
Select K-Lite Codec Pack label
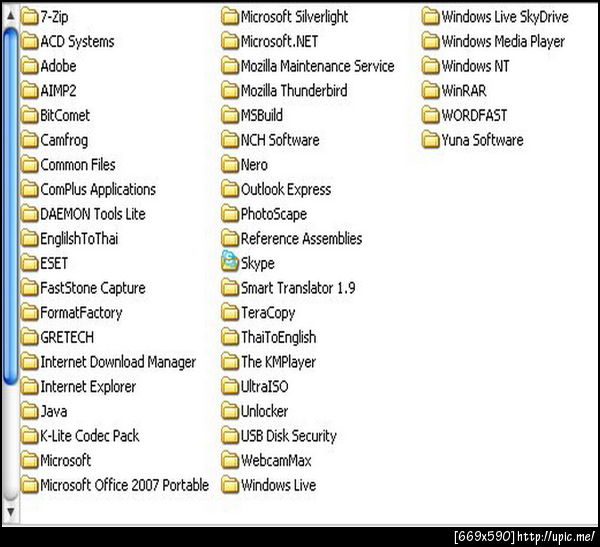[x=90, y=436]
